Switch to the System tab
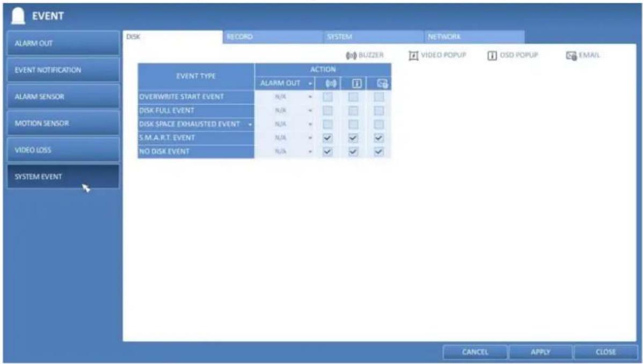Screen dimensions: 643x364 pyautogui.click(x=373, y=37)
